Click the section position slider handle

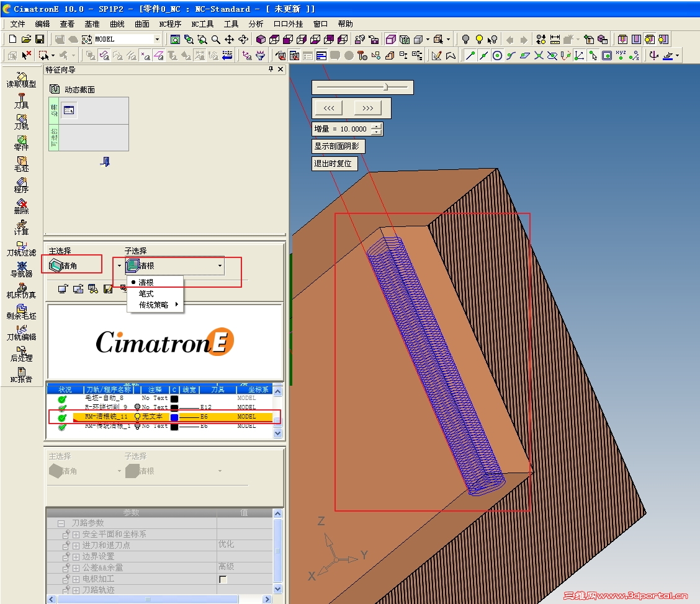pyautogui.click(x=386, y=87)
